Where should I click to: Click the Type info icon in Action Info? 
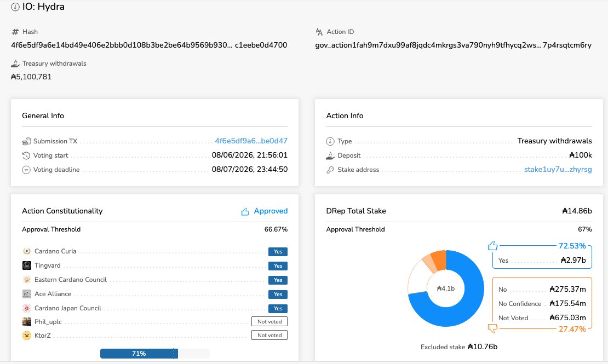[x=330, y=141]
